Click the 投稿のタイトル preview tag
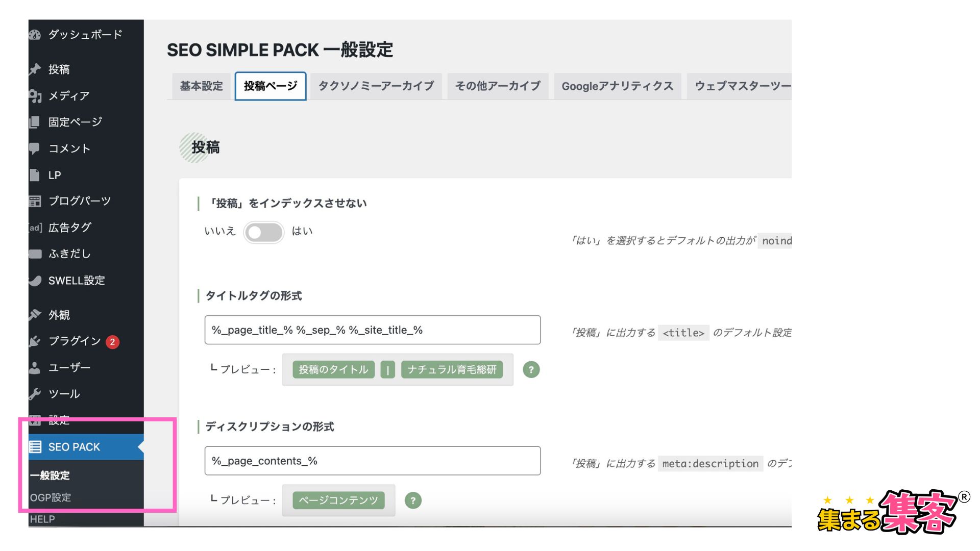This screenshot has width=980, height=551. click(333, 369)
